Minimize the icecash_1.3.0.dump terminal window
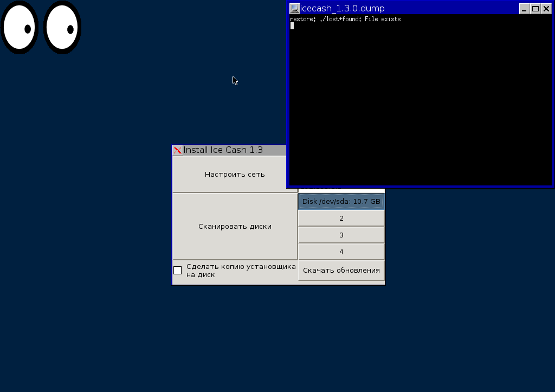The height and width of the screenshot is (392, 555). pyautogui.click(x=524, y=9)
